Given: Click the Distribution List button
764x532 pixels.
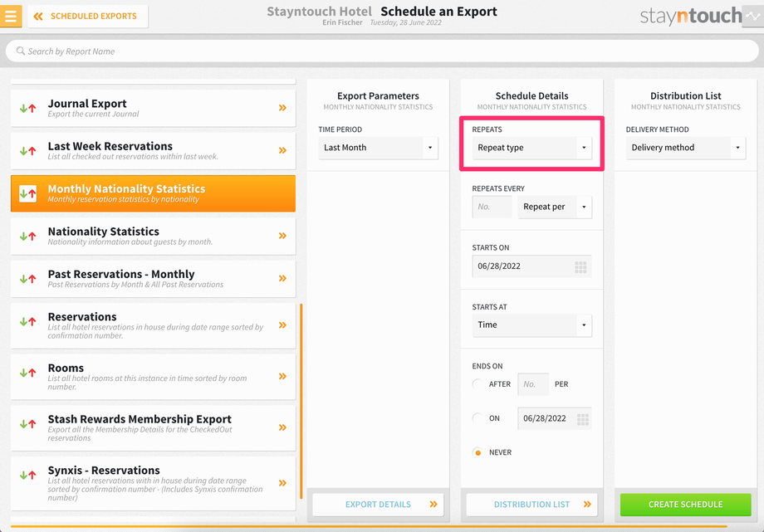Looking at the screenshot, I should [x=532, y=505].
